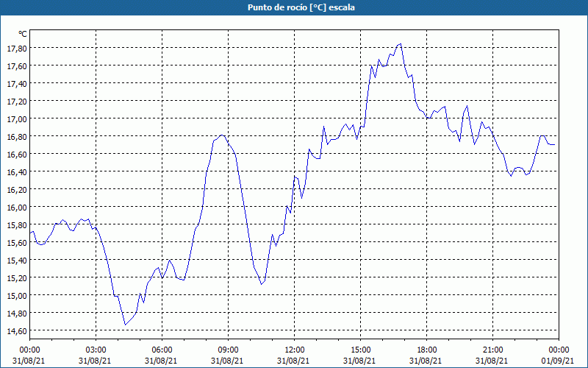The height and width of the screenshot is (368, 588).
Task: Select the 17,80 y-axis value
Action: click(17, 48)
